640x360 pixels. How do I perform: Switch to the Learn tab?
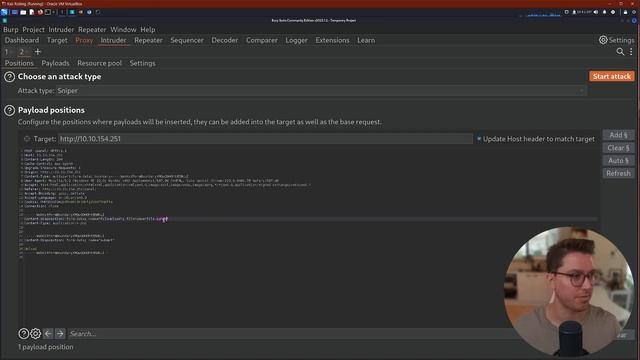[x=366, y=40]
